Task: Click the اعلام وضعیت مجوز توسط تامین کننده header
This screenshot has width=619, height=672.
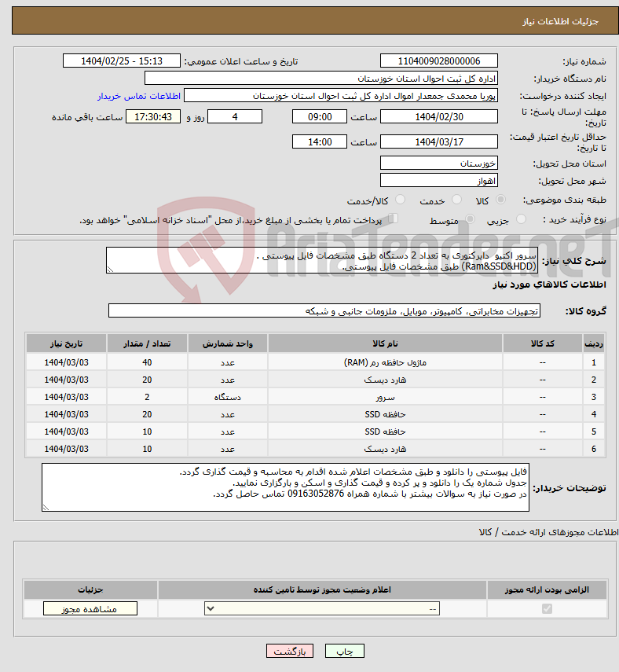Action: (322, 589)
